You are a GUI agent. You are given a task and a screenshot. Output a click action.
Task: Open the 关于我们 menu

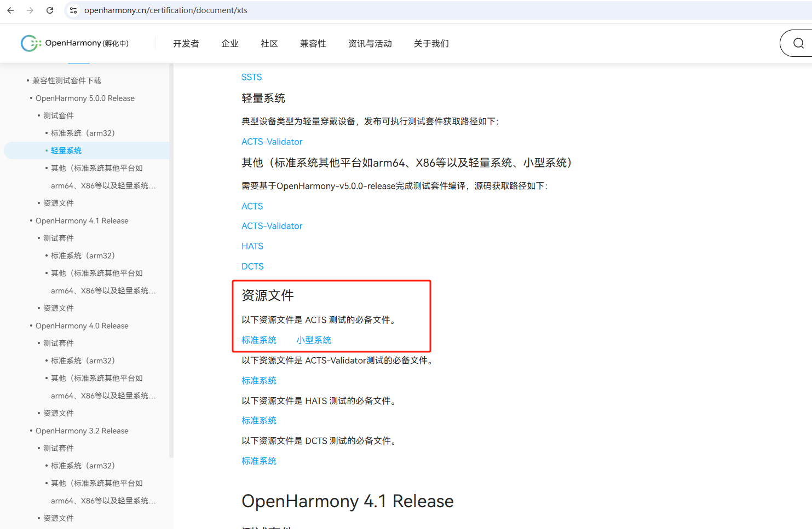(431, 44)
